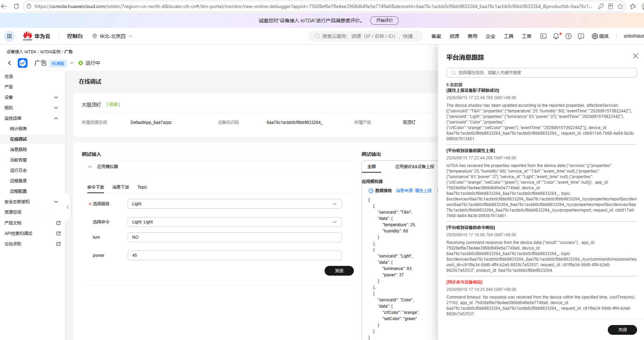Click the power input field
644x340 pixels.
tap(235, 255)
